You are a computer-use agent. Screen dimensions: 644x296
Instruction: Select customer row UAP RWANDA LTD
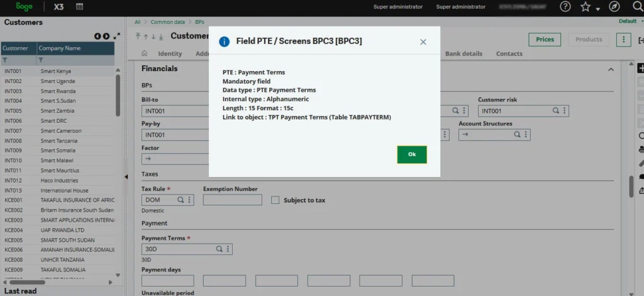click(x=57, y=230)
